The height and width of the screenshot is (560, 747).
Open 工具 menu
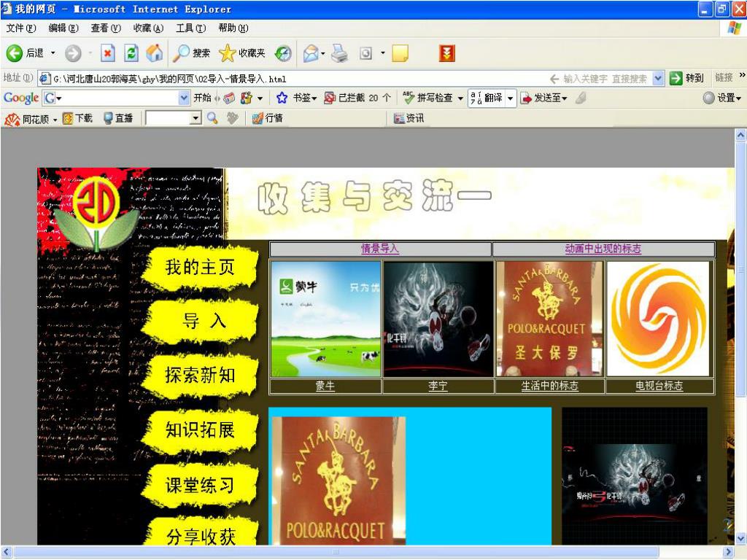tap(190, 28)
